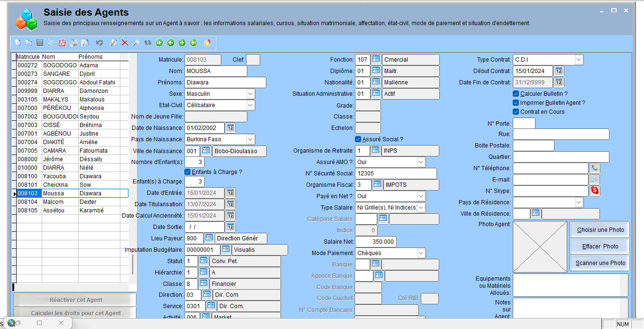
Task: Expand the Assuré AMO dropdown
Action: click(421, 162)
